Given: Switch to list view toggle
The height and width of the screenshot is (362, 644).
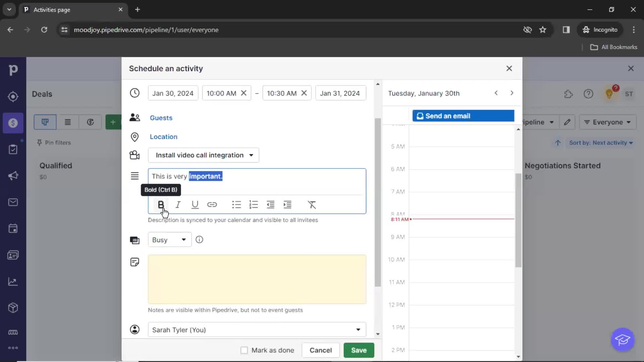Looking at the screenshot, I should (x=68, y=122).
